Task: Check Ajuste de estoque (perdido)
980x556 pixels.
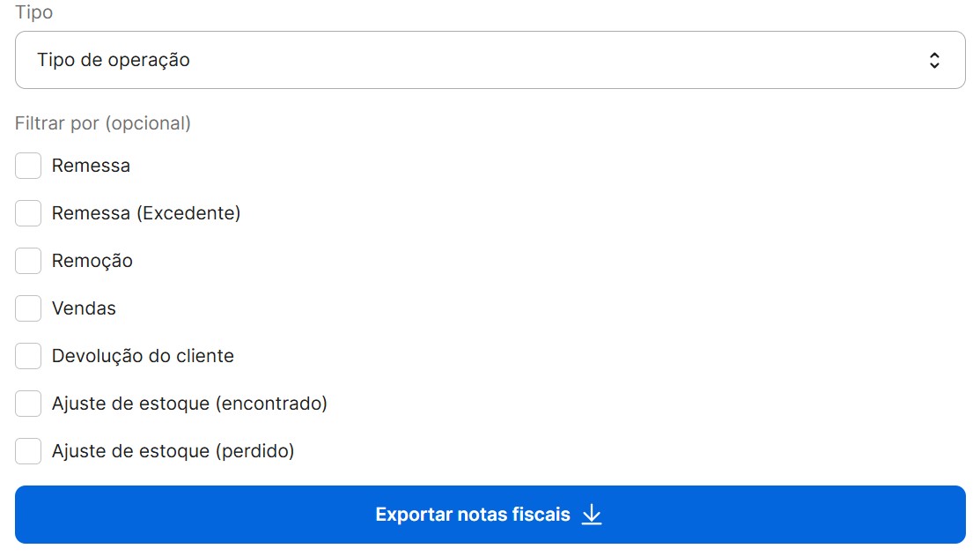Action: click(x=27, y=451)
